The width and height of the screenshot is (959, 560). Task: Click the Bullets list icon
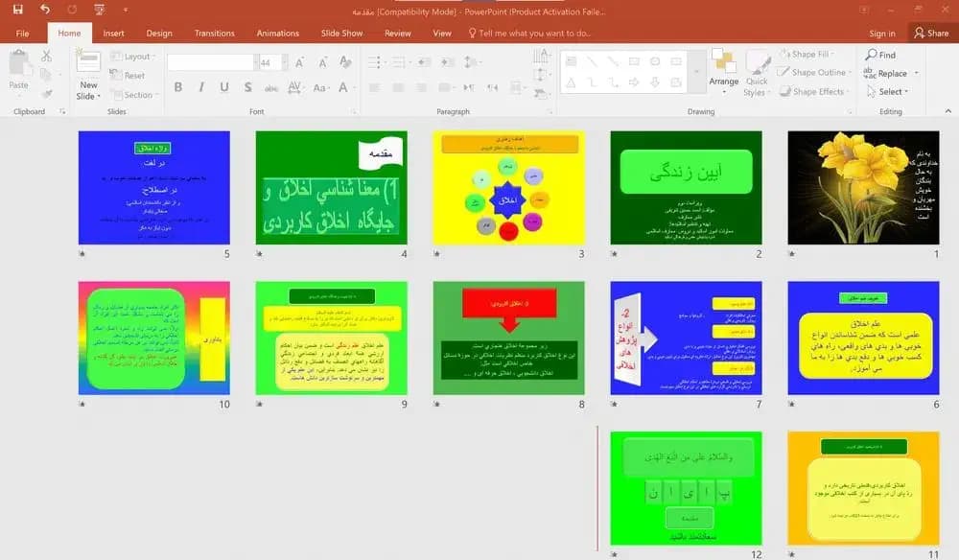coord(375,62)
